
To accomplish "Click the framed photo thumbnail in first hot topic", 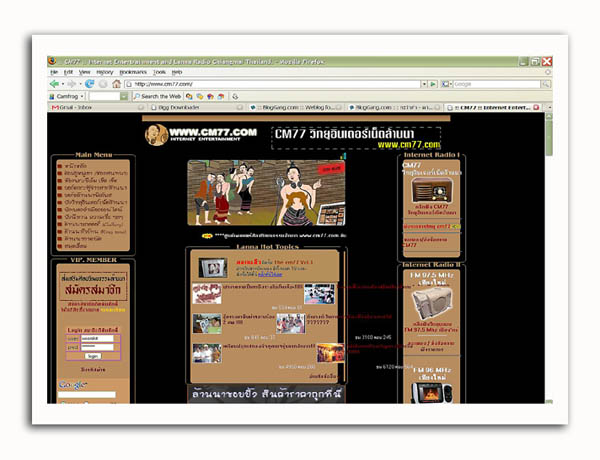I will [213, 268].
